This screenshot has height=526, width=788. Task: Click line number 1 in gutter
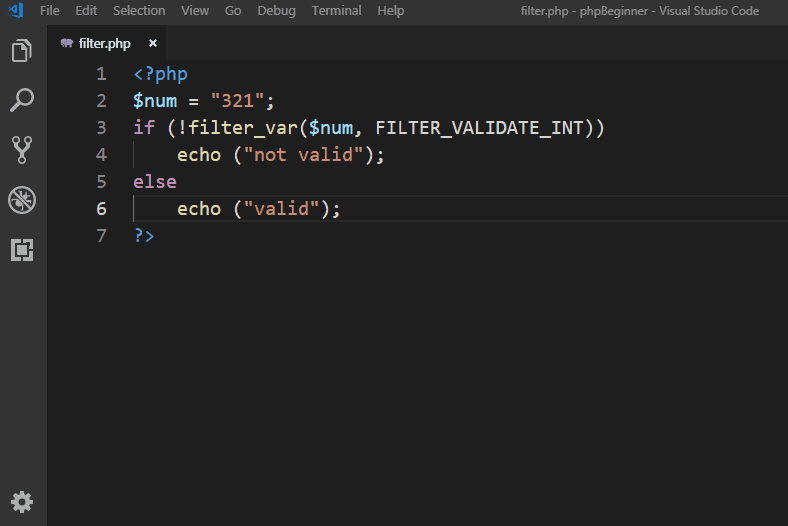pos(102,74)
